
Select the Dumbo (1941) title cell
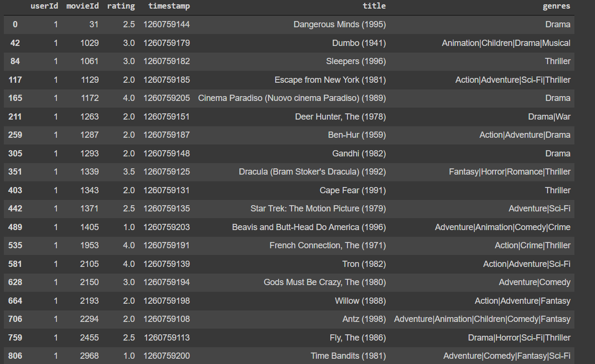coord(359,43)
